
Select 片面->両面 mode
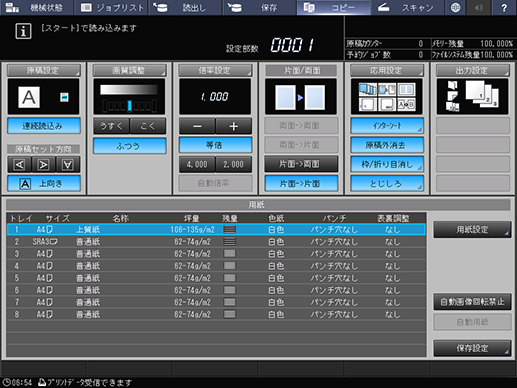pyautogui.click(x=301, y=164)
